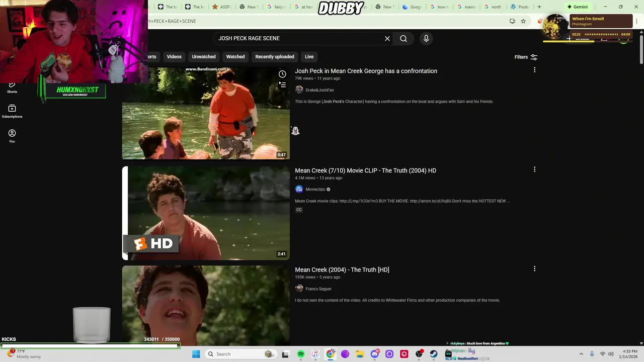Open Apple Music icon in taskbar
The height and width of the screenshot is (362, 644).
coord(315,354)
